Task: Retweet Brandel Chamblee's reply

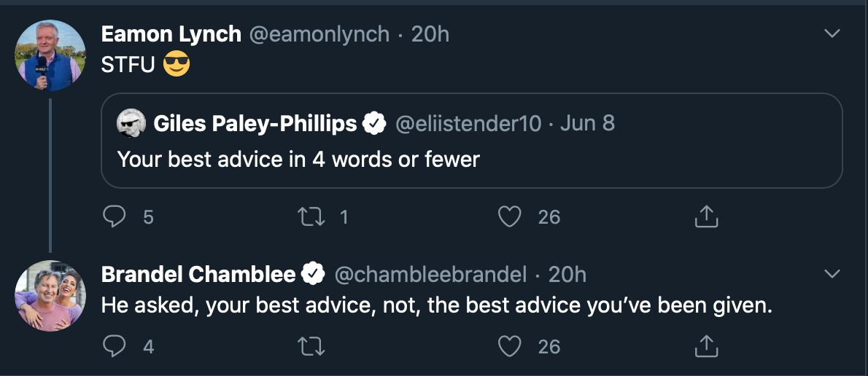Action: 312,347
